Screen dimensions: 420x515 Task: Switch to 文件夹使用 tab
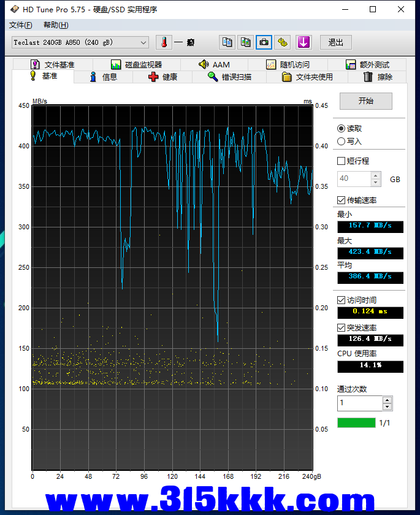point(307,77)
